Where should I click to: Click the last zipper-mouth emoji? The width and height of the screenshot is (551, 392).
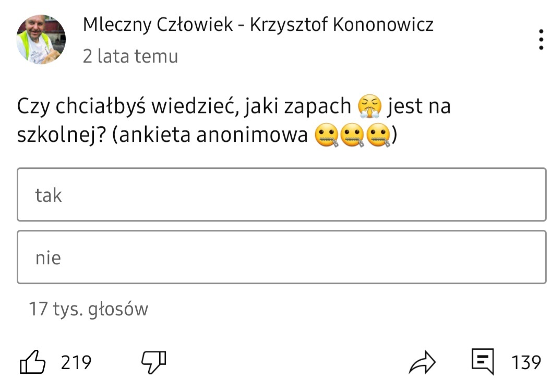pos(379,136)
